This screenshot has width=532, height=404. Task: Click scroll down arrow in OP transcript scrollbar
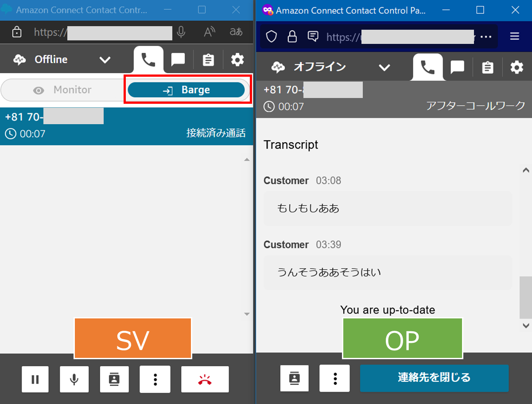pos(526,326)
